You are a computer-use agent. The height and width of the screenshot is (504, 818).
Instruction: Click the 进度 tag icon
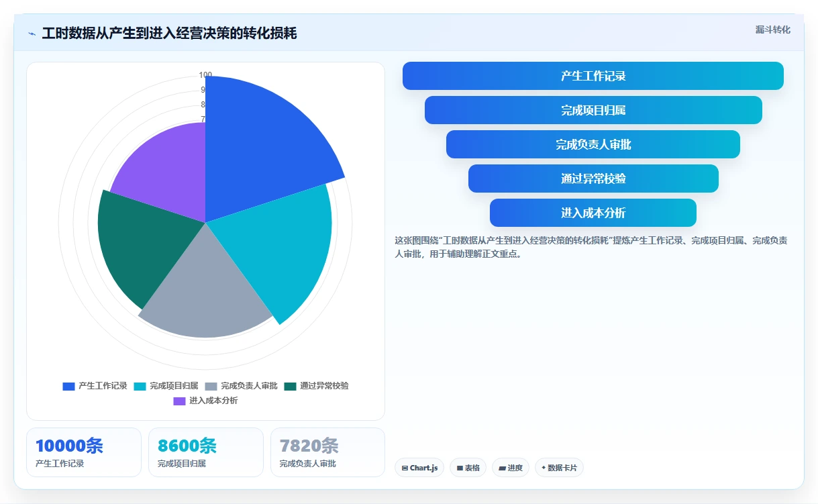pos(502,468)
